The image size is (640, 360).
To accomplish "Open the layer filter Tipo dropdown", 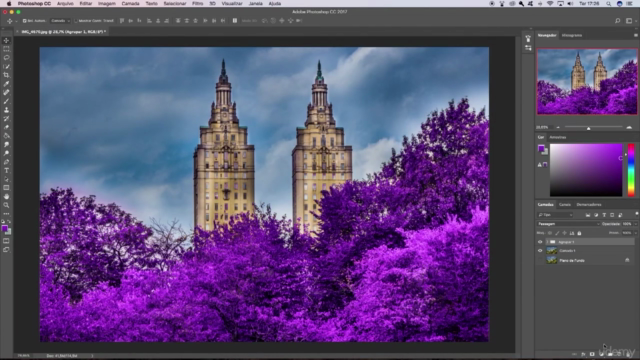I will (556, 215).
